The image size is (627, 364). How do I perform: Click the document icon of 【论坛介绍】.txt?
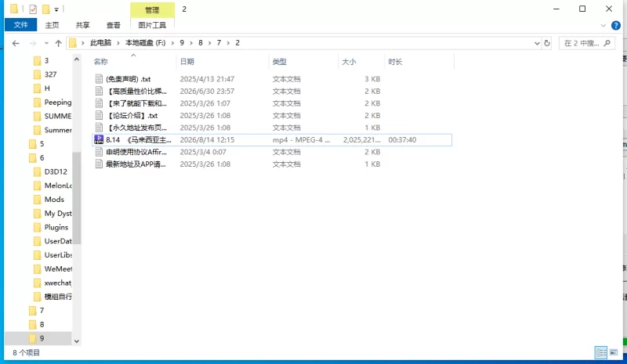tap(99, 116)
